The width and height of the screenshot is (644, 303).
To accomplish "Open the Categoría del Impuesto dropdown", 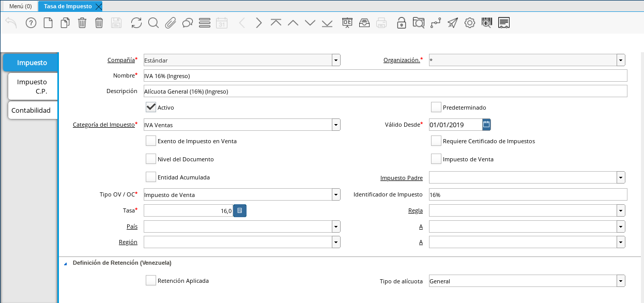I will pyautogui.click(x=336, y=125).
